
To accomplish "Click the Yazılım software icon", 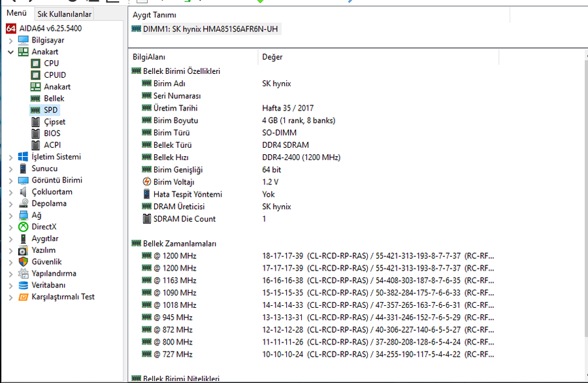I will coord(24,250).
